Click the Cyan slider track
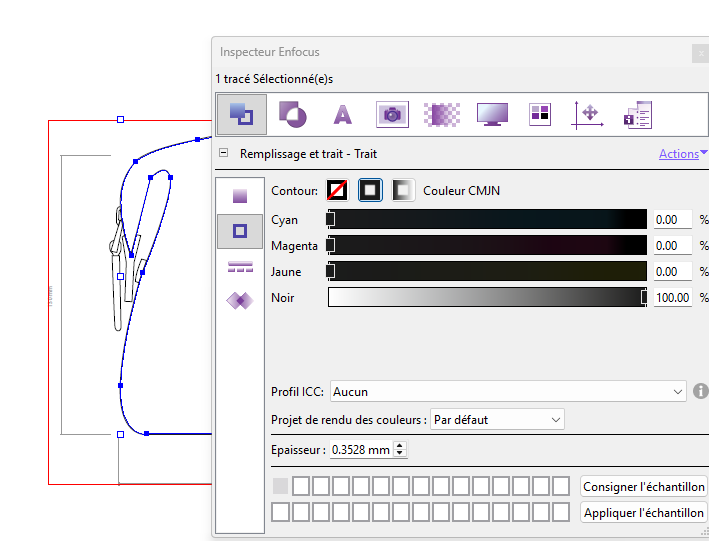 tap(487, 219)
